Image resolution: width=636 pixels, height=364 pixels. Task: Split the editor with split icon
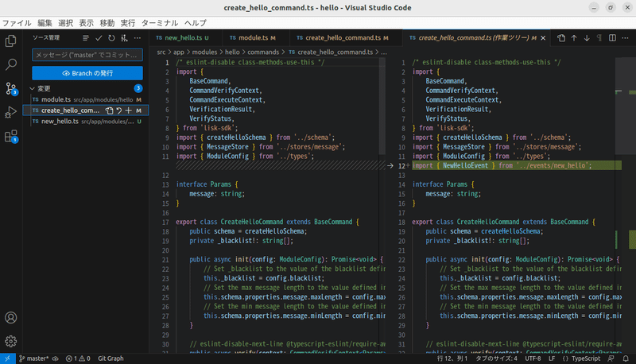[612, 37]
